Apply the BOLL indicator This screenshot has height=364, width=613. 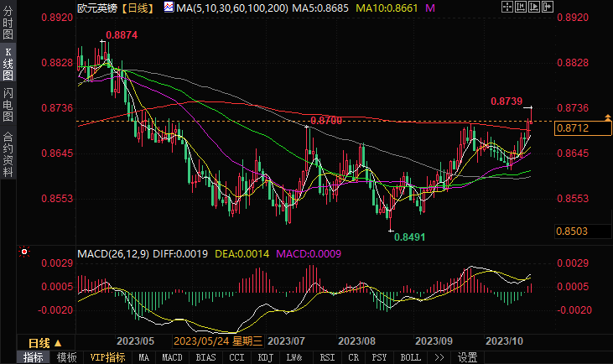[x=410, y=357]
